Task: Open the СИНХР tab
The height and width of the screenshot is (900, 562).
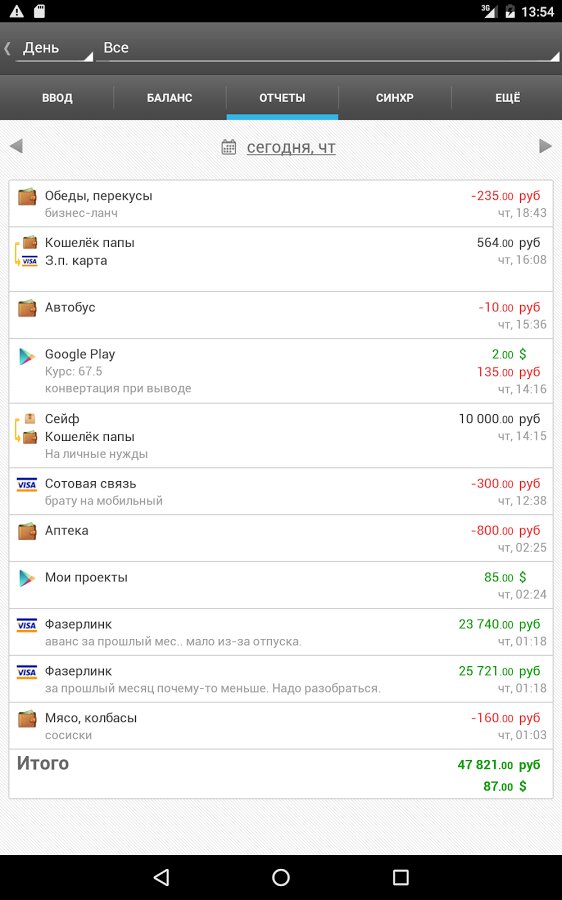Action: [x=394, y=98]
